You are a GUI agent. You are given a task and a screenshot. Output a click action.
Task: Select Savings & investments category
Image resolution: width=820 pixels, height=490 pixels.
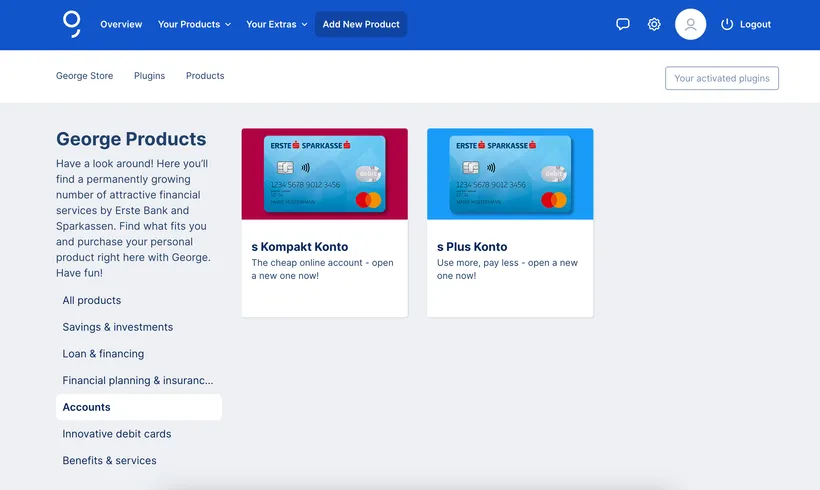click(139, 327)
